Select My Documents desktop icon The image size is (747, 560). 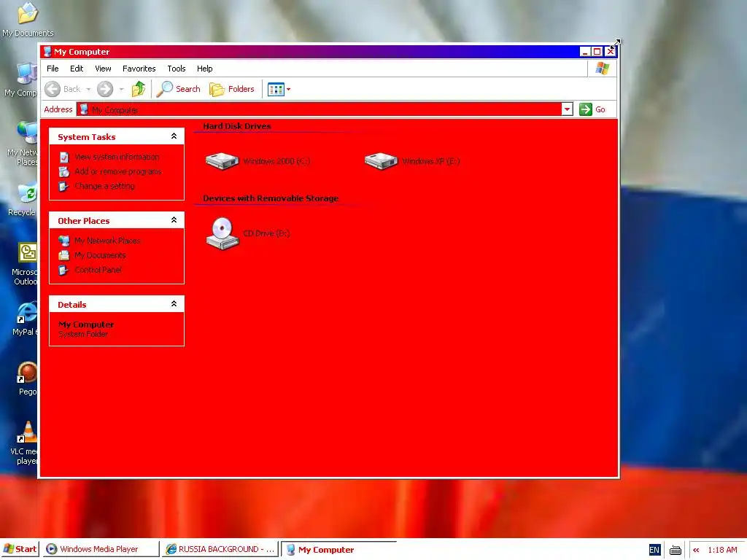click(x=28, y=19)
